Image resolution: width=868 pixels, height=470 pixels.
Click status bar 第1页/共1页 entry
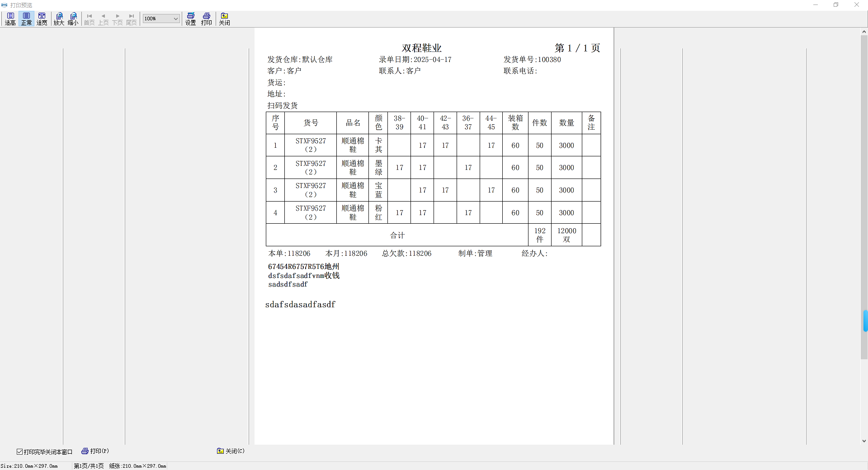click(x=89, y=466)
